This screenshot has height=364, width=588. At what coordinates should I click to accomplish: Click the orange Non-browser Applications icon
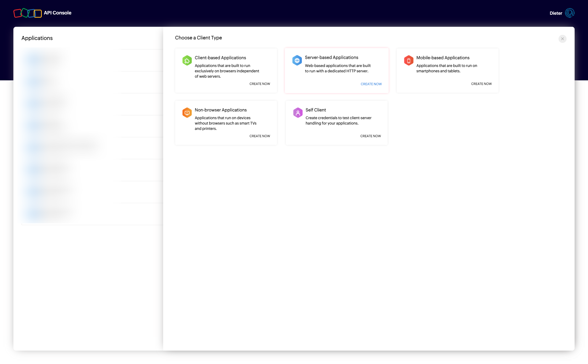pyautogui.click(x=187, y=113)
